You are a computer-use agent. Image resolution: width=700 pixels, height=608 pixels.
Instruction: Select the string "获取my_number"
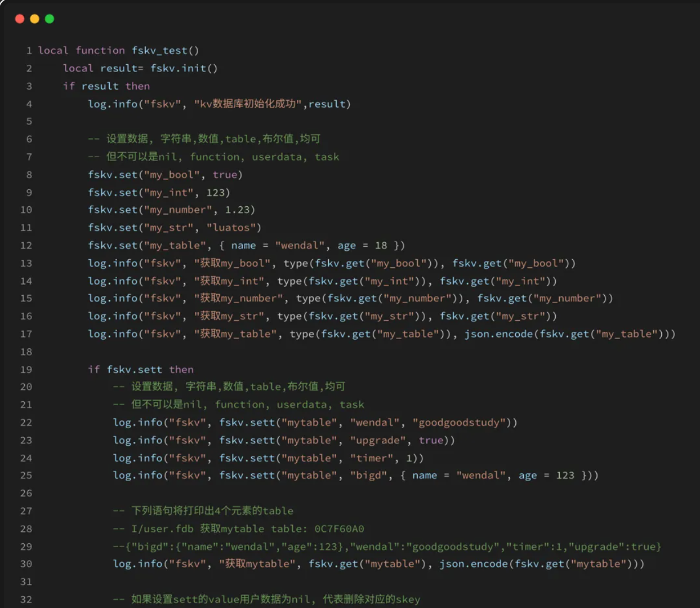pyautogui.click(x=238, y=298)
